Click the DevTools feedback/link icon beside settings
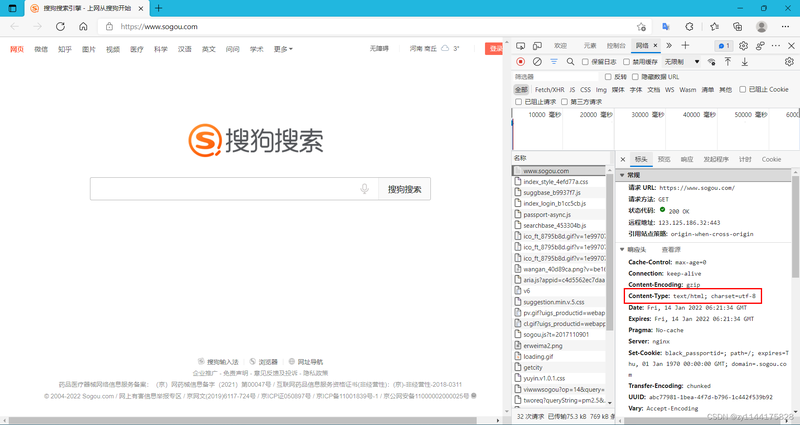 (x=760, y=46)
